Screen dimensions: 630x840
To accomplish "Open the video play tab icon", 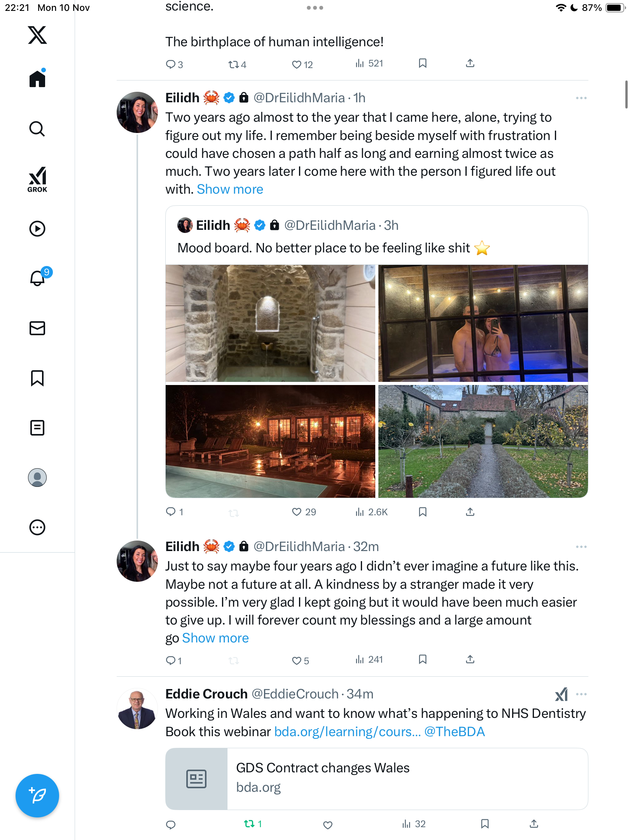I will tap(37, 229).
